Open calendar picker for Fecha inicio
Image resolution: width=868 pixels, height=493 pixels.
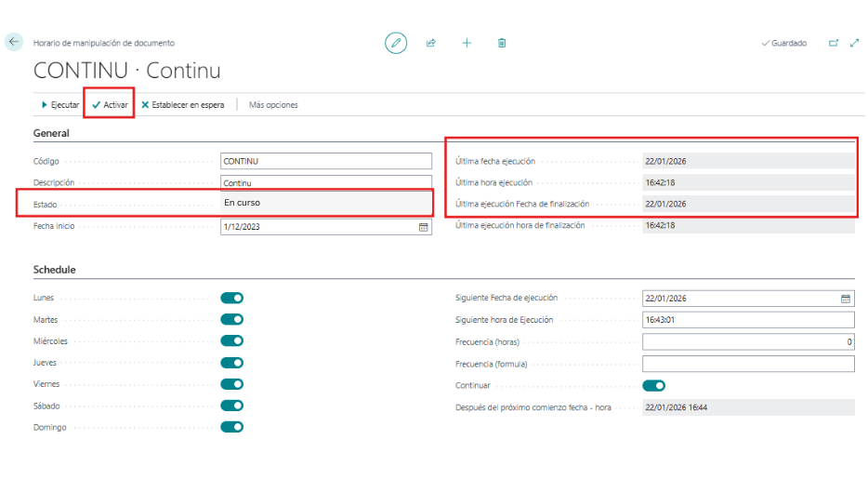coord(424,227)
